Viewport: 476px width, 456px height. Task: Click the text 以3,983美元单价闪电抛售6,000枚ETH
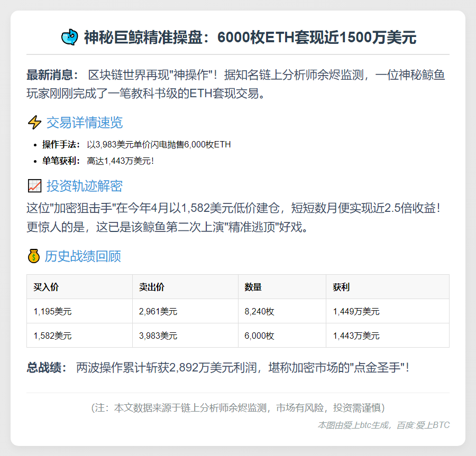[x=159, y=144]
